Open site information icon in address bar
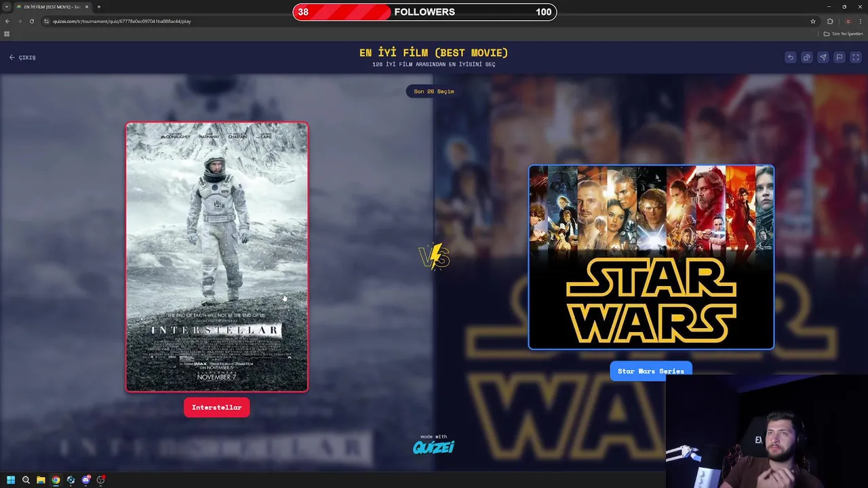868x488 pixels. pos(47,21)
